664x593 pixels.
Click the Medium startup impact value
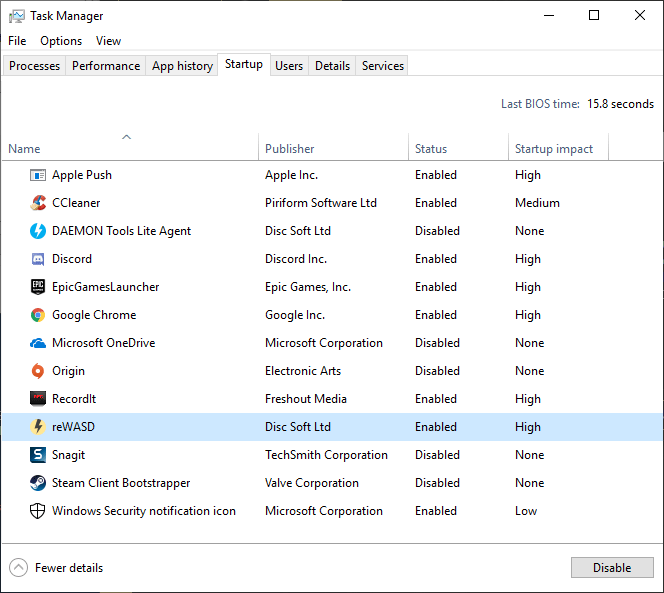[537, 203]
